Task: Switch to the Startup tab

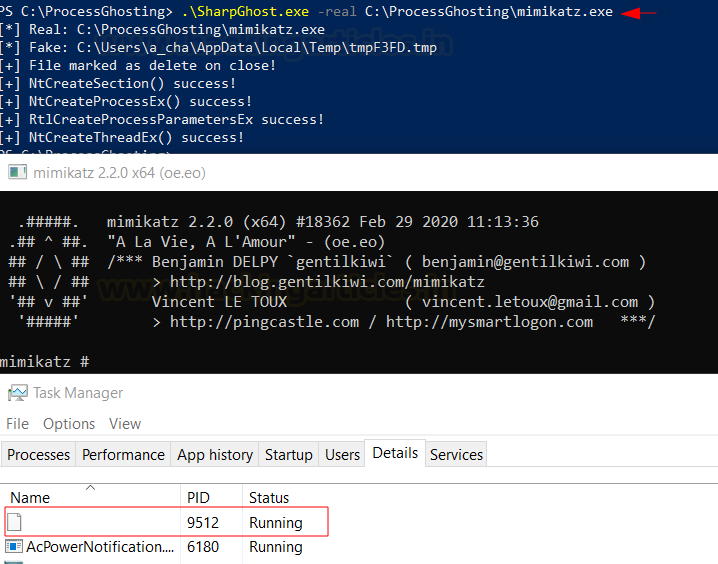Action: [x=288, y=455]
